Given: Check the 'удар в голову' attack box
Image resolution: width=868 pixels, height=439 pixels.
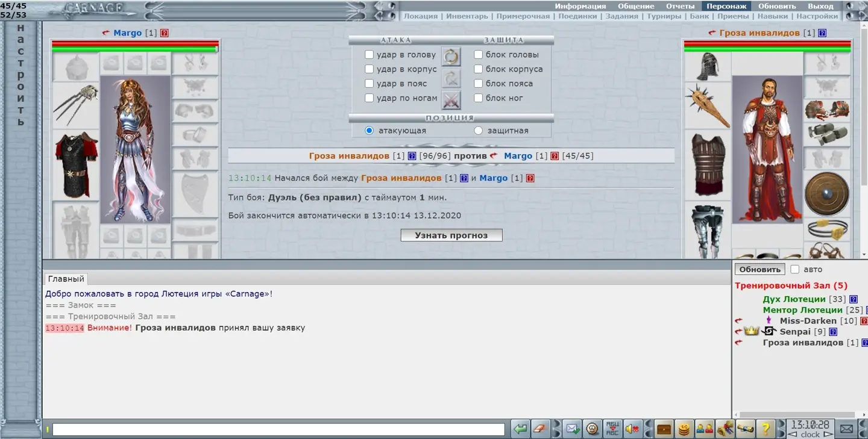Looking at the screenshot, I should [370, 55].
